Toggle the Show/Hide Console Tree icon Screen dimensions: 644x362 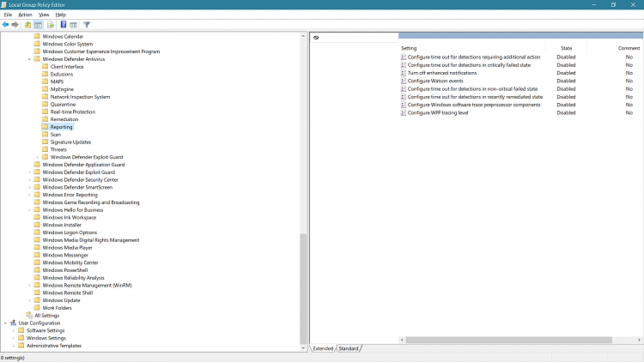38,25
